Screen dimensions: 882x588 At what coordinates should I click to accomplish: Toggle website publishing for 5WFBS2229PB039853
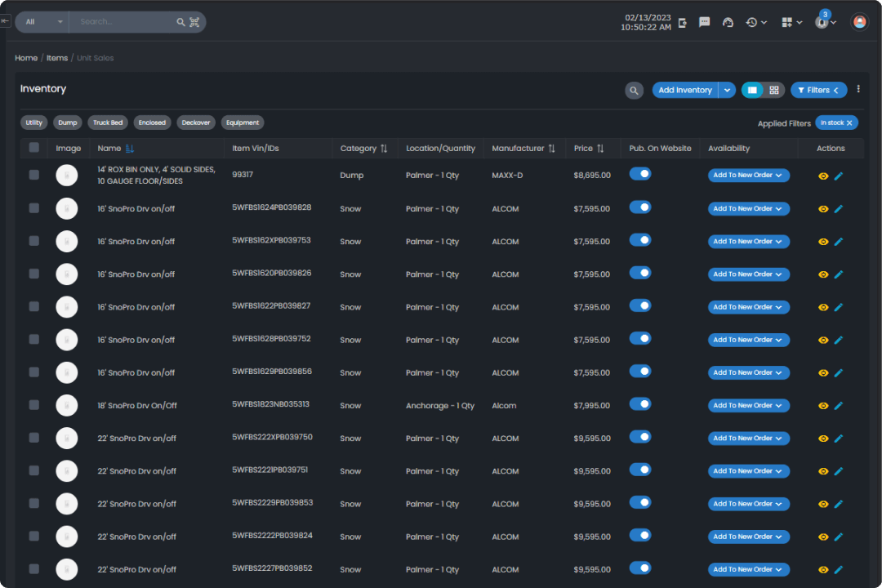(x=640, y=502)
